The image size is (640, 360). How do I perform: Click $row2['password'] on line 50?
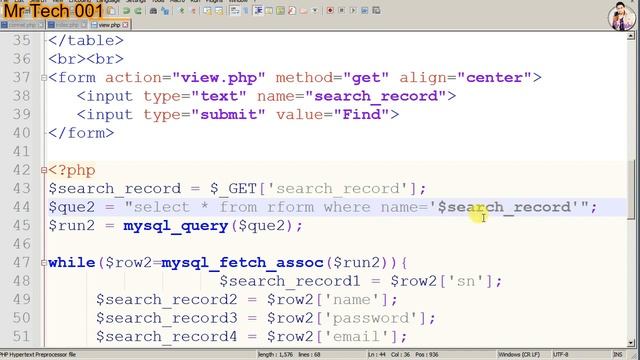point(347,318)
